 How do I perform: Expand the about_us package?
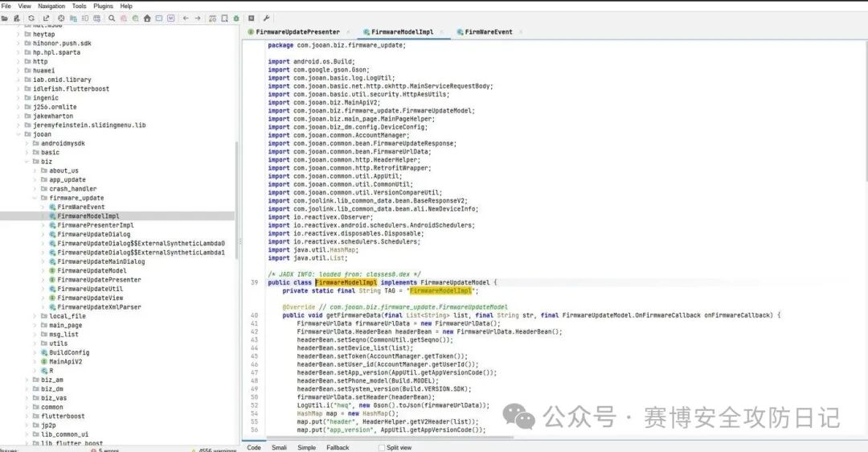[x=35, y=171]
